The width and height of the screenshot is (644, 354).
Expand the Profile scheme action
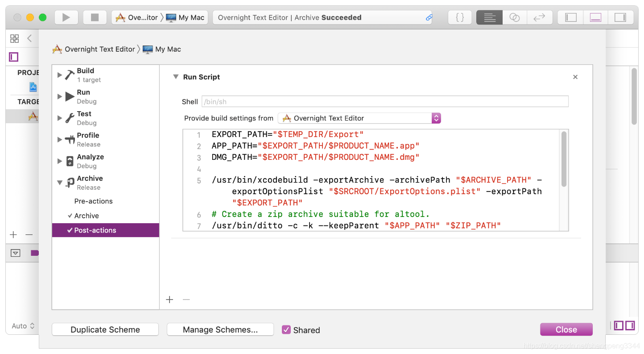[x=60, y=140]
